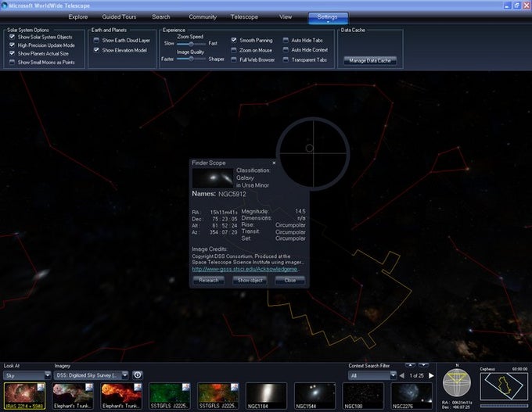Toggle Show Solar System Objects checkbox
Screen dimensions: 532x412
[x=13, y=37]
